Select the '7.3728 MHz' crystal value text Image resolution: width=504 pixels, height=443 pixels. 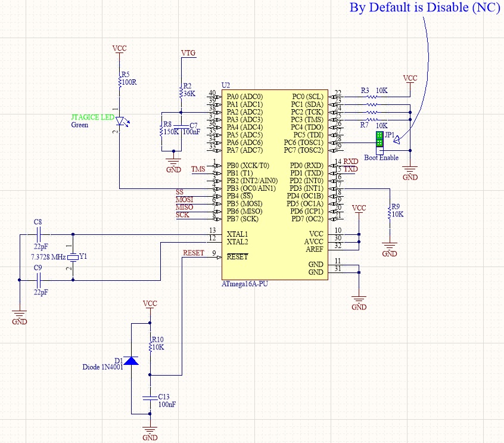(x=48, y=257)
